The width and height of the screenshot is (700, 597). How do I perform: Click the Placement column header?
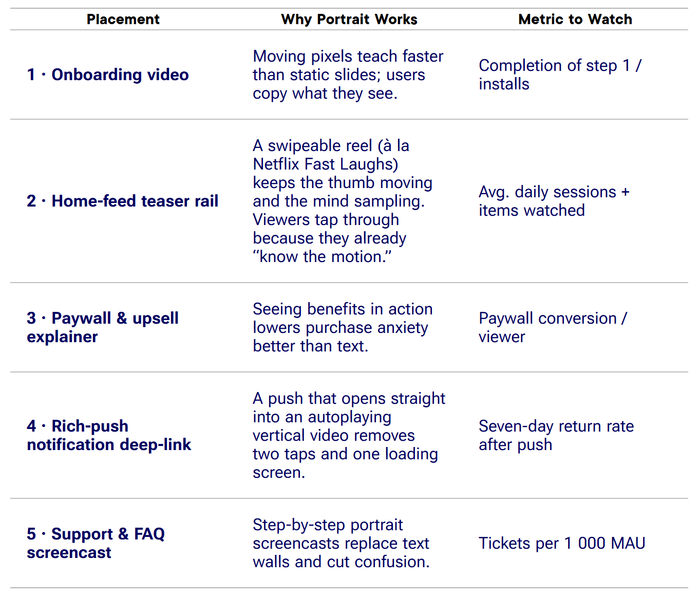click(123, 20)
